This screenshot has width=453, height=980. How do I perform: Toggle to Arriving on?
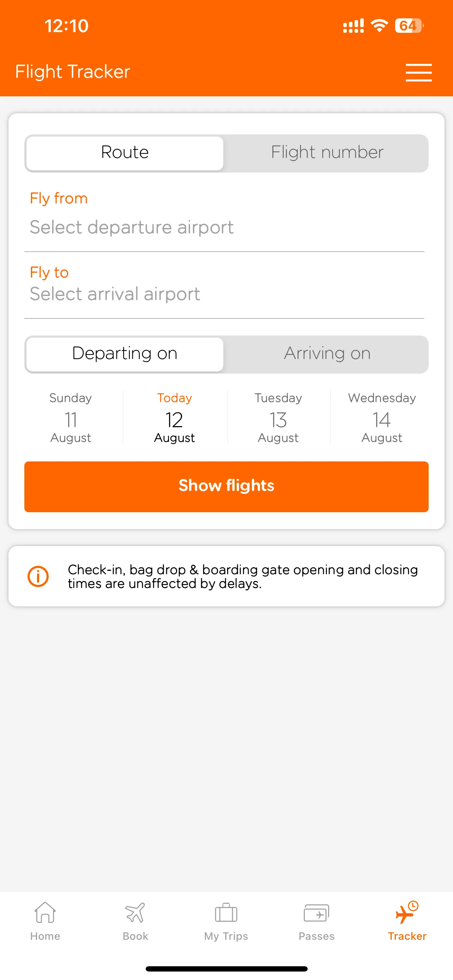pos(327,354)
